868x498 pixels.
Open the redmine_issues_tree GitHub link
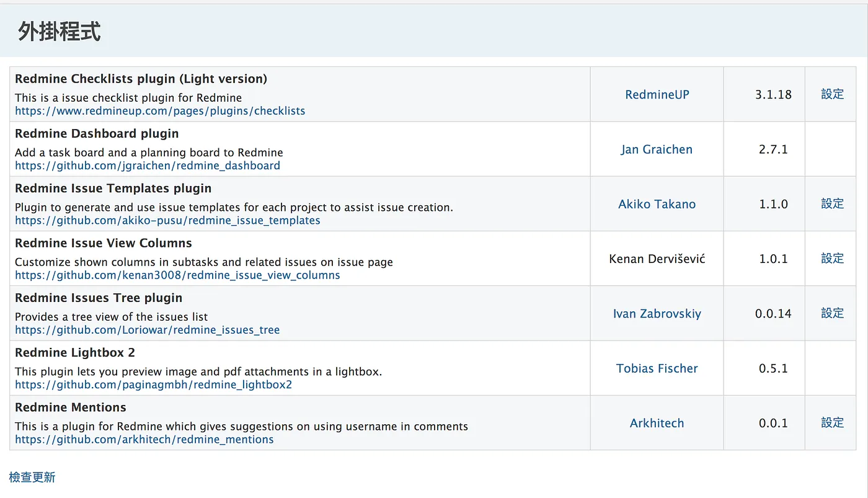[x=148, y=330]
